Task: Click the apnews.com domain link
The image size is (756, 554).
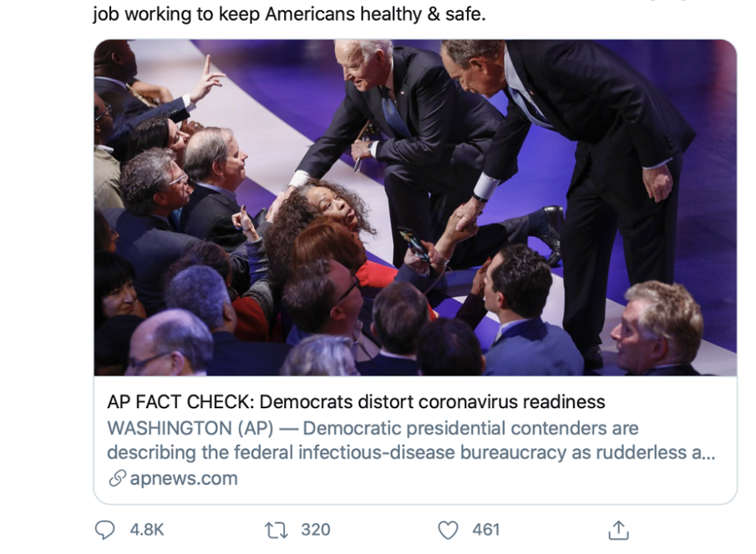Action: (183, 478)
